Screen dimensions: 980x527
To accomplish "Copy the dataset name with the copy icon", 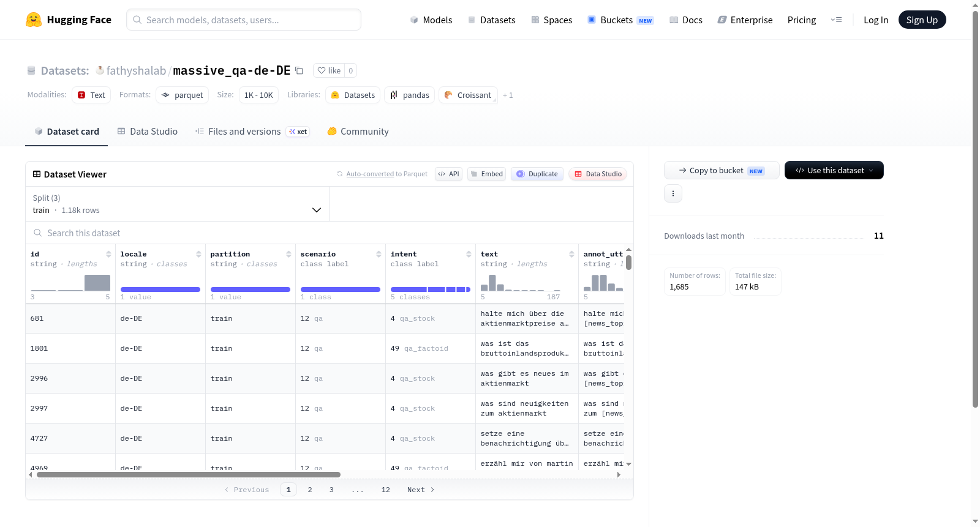I will click(x=299, y=70).
